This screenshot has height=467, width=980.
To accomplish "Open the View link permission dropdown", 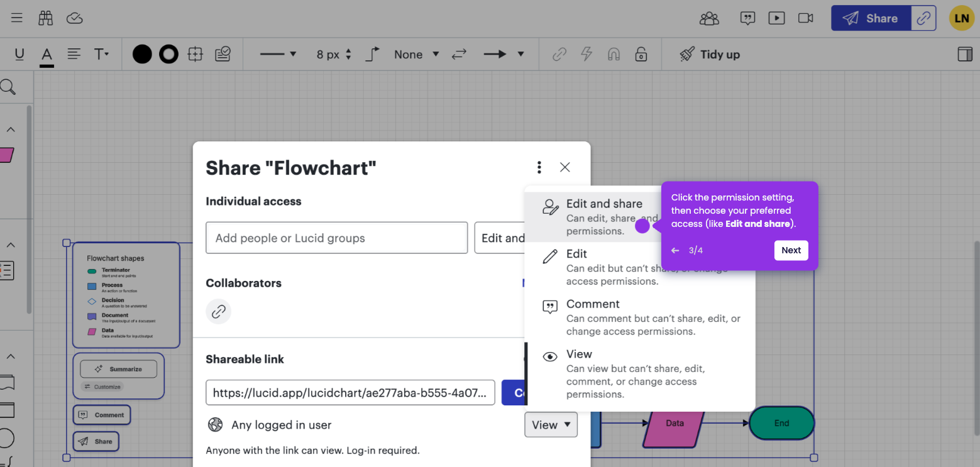I will (x=551, y=425).
